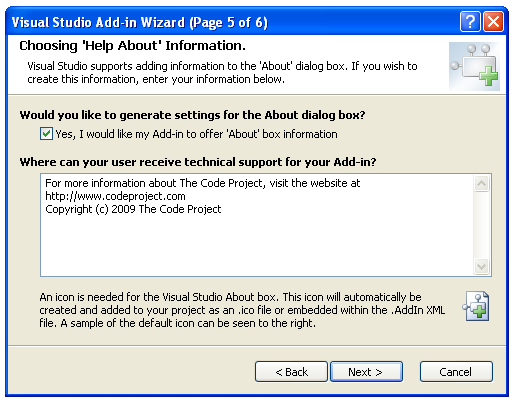Click the "Choosing 'Help About' Information" heading

tap(132, 46)
